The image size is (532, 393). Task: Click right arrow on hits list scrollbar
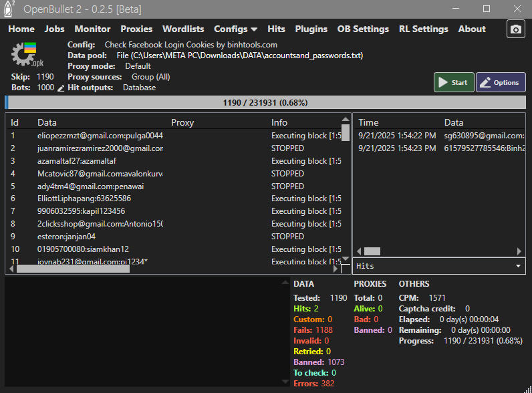(520, 251)
